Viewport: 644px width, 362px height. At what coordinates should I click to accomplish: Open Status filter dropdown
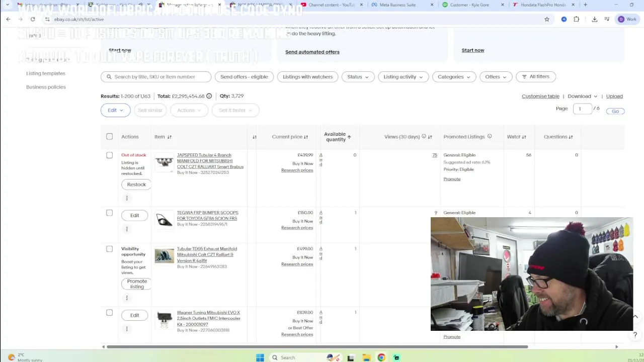[x=358, y=77]
